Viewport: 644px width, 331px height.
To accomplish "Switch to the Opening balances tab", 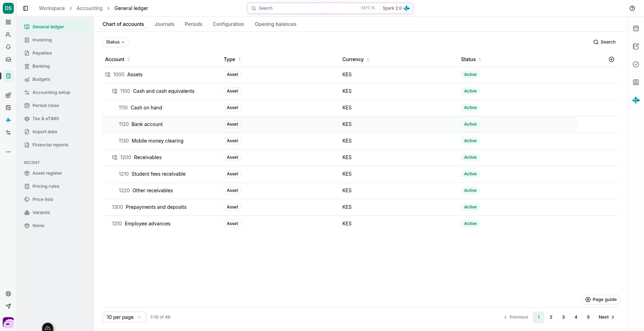I will (275, 24).
